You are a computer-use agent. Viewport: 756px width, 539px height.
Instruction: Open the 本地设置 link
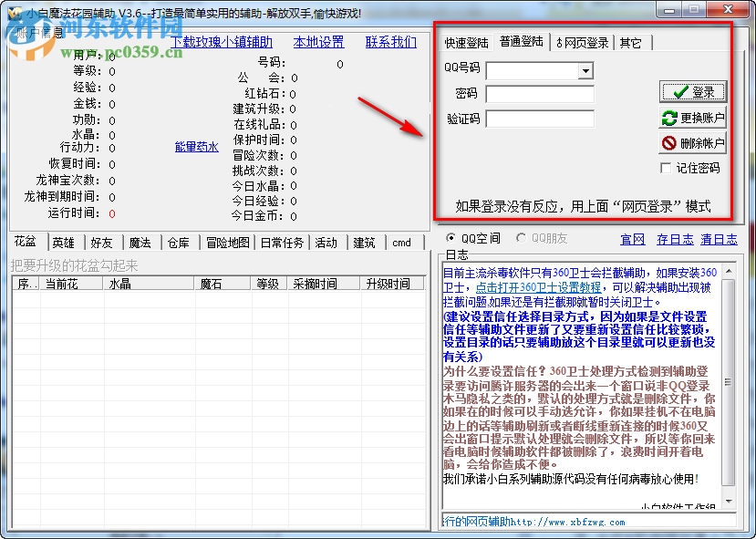click(318, 42)
